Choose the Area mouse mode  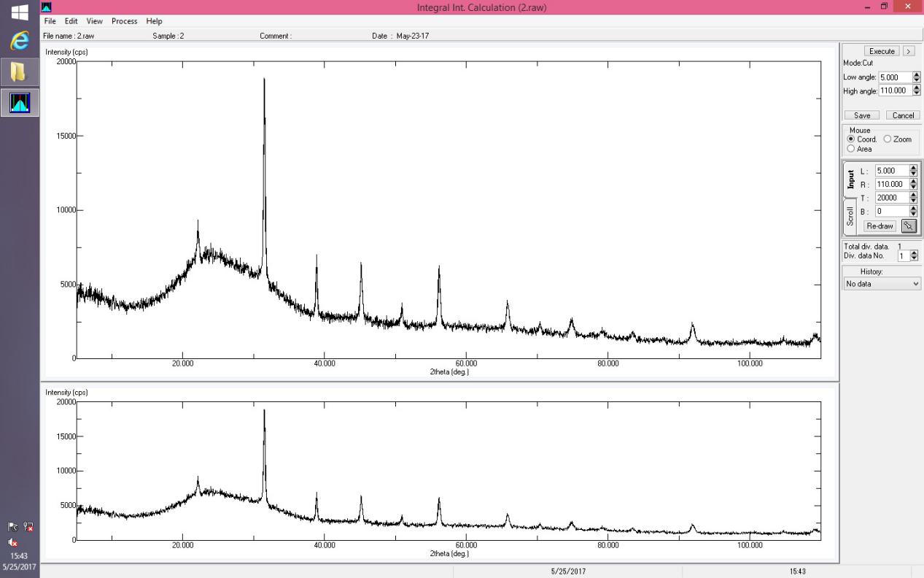(851, 149)
